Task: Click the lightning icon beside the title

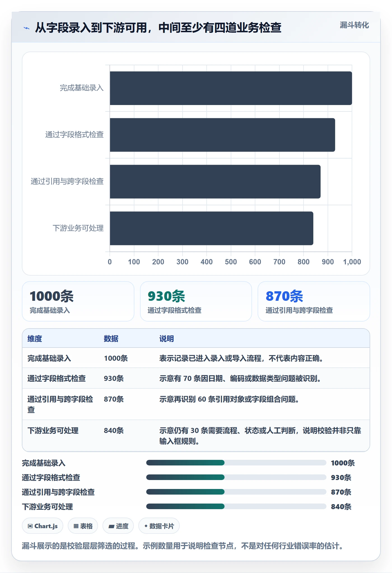Action: (27, 28)
